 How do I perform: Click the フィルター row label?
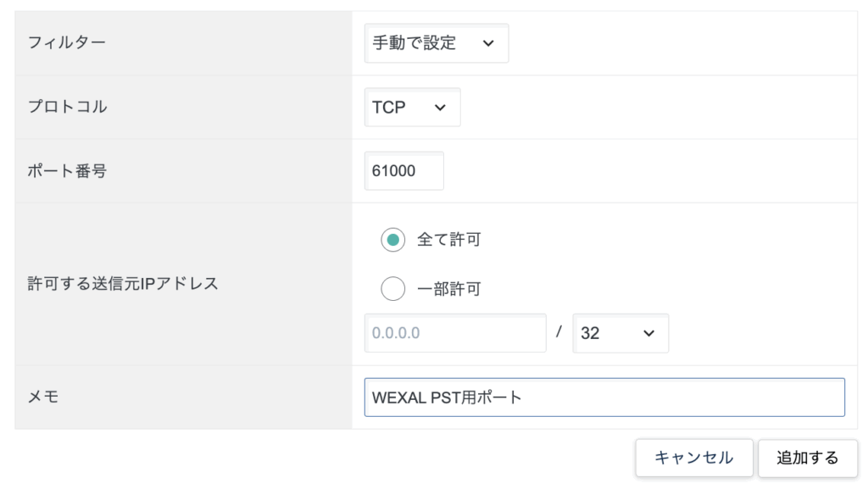[66, 42]
